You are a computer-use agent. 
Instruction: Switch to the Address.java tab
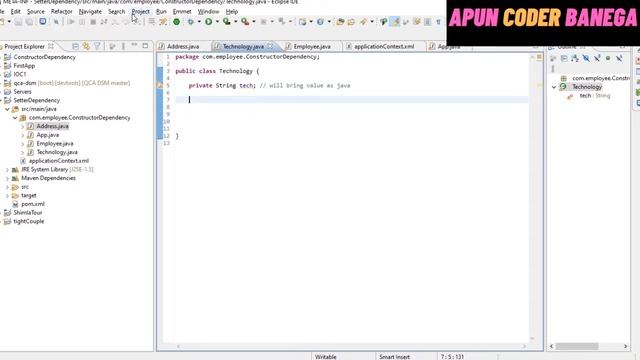183,47
